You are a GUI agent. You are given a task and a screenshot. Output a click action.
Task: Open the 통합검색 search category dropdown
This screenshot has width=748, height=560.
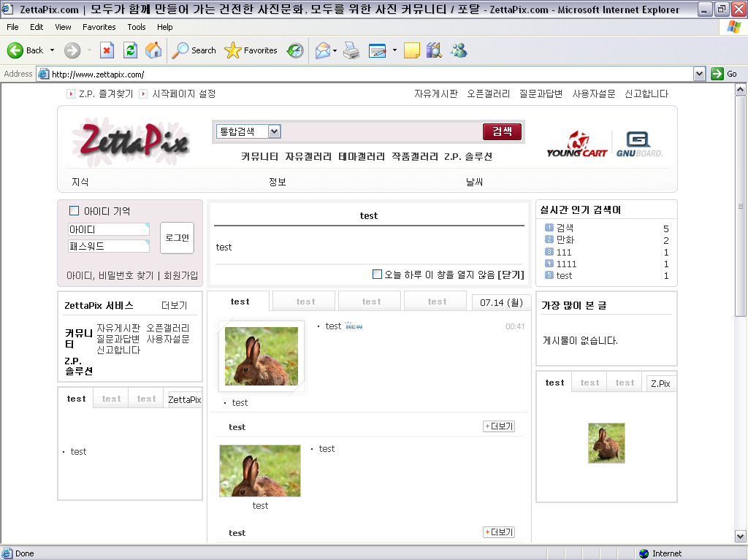(x=274, y=131)
